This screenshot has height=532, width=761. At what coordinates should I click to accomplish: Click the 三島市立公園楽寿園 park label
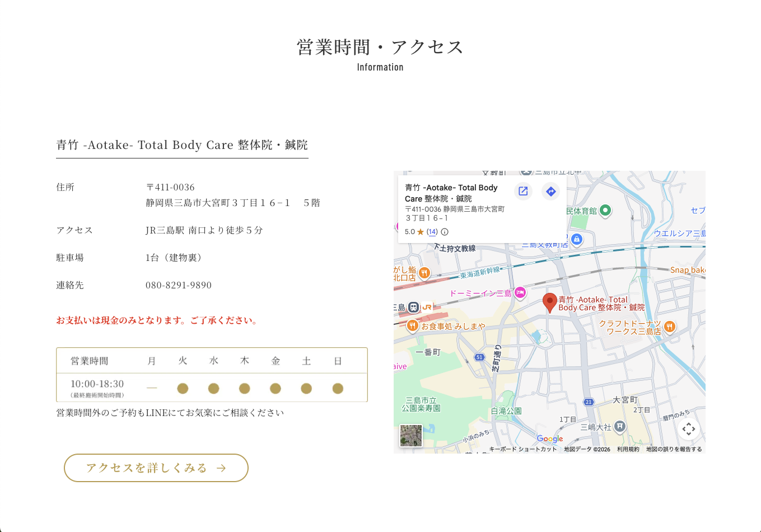pyautogui.click(x=421, y=404)
